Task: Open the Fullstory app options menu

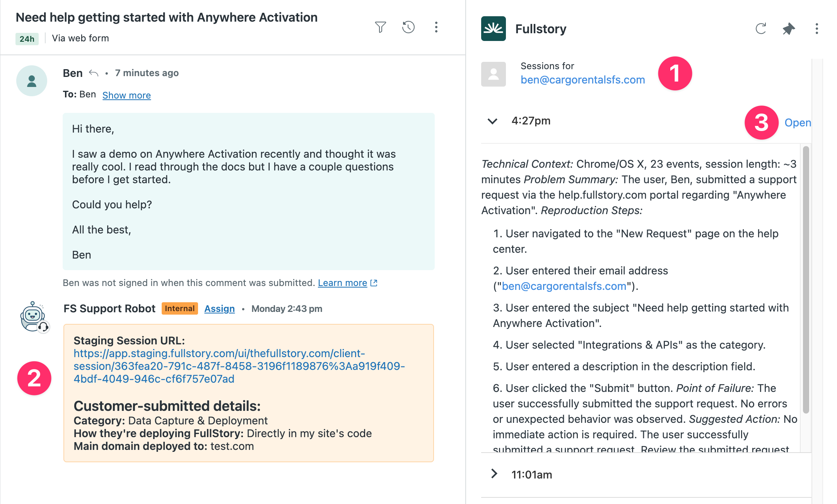Action: (x=817, y=29)
